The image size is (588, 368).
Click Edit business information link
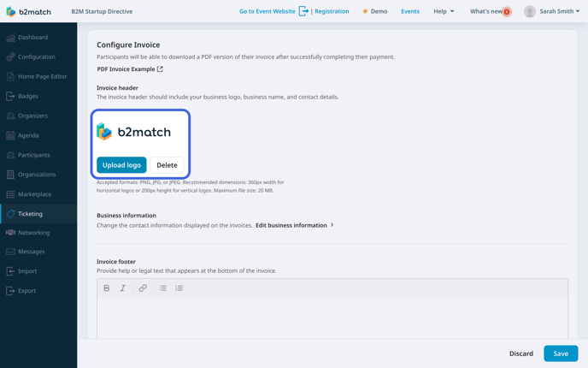pos(291,225)
